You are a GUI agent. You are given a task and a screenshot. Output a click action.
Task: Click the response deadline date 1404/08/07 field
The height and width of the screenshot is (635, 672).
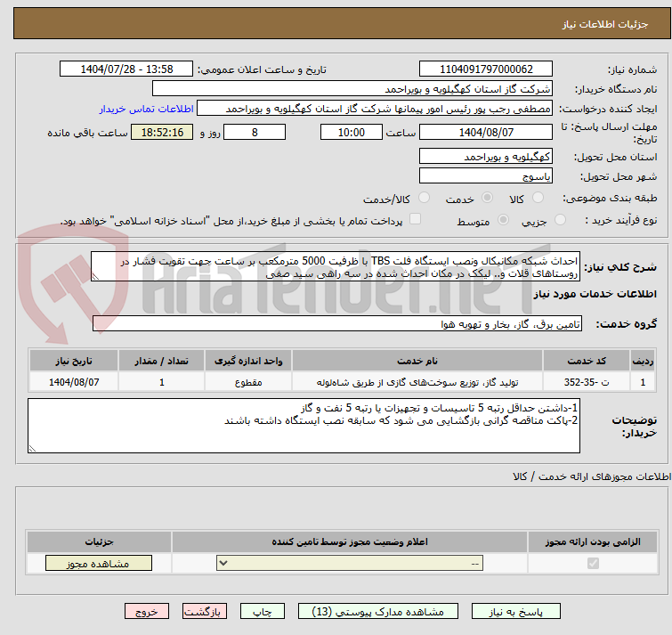(486, 132)
